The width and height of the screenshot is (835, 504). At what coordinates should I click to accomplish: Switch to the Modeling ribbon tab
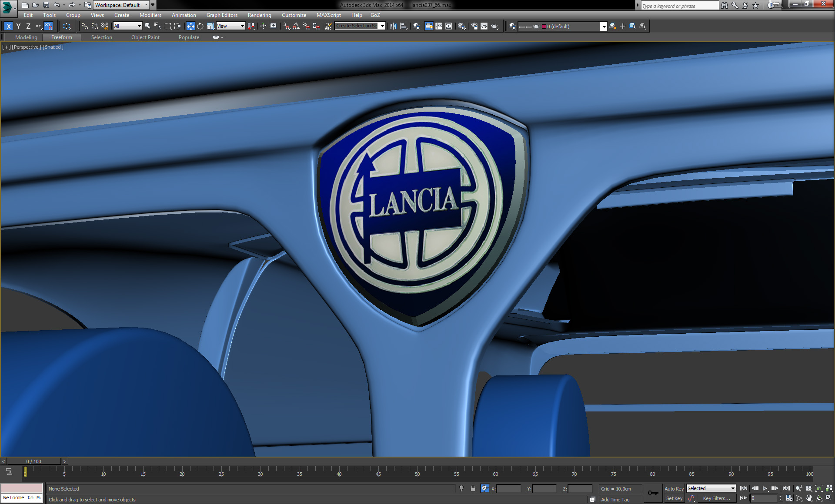(26, 37)
